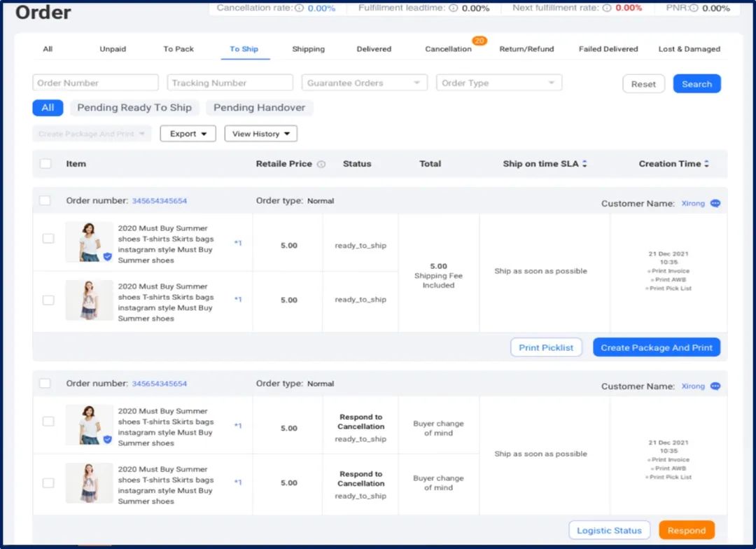Click the Retail Price info icon
Viewport: 756px width, 549px height.
[321, 165]
